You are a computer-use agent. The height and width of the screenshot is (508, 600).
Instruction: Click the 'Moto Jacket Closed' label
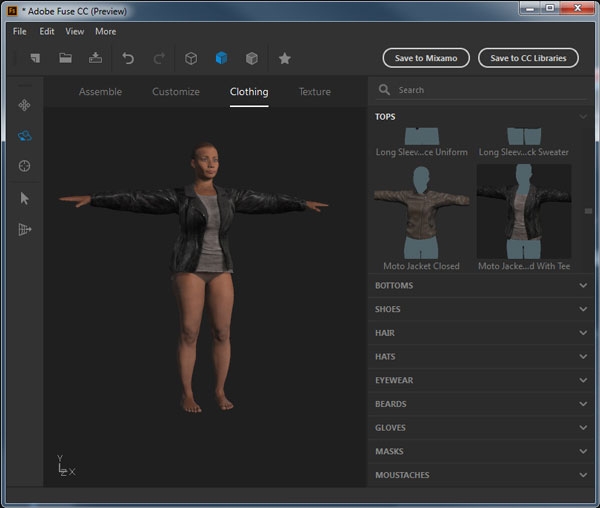[x=421, y=266]
